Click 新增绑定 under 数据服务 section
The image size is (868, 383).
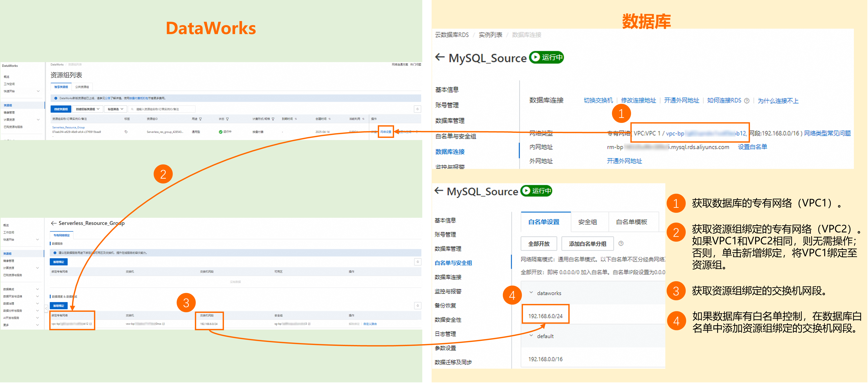pyautogui.click(x=59, y=262)
